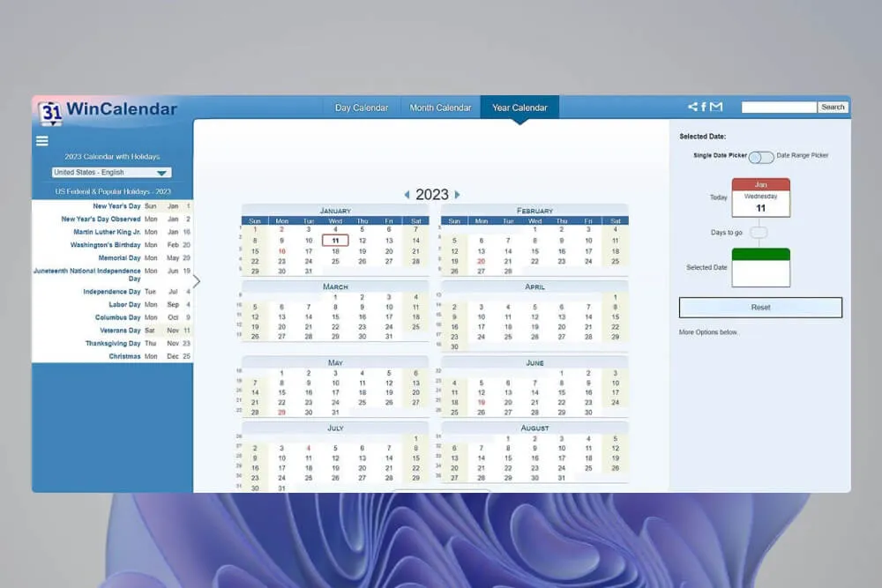Collapse the holidays sidebar with the chevron
882x588 pixels.
[198, 280]
